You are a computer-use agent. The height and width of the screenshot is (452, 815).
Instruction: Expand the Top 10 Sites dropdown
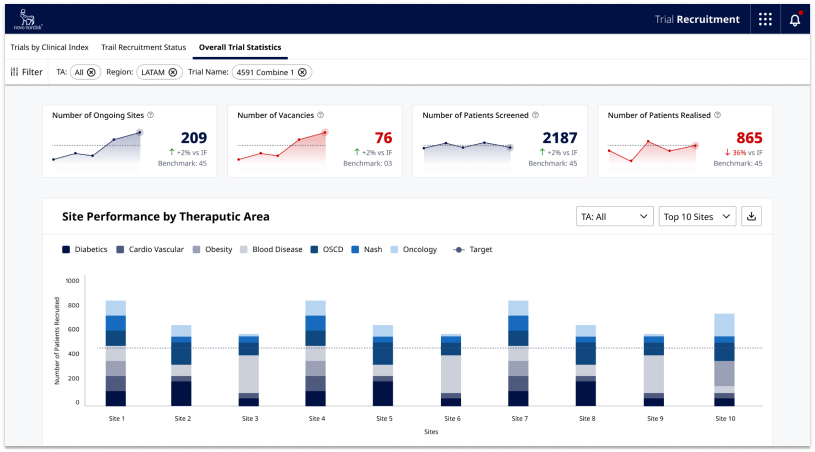(697, 216)
